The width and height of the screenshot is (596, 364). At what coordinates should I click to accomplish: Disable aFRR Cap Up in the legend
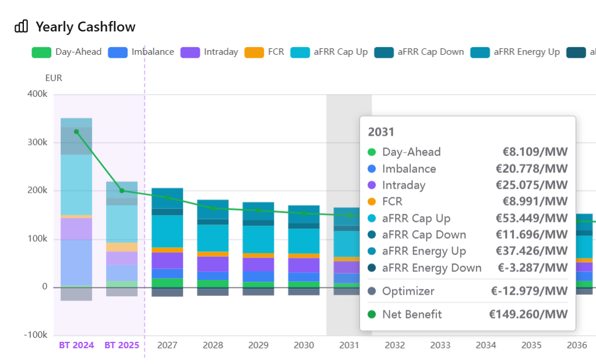point(330,52)
